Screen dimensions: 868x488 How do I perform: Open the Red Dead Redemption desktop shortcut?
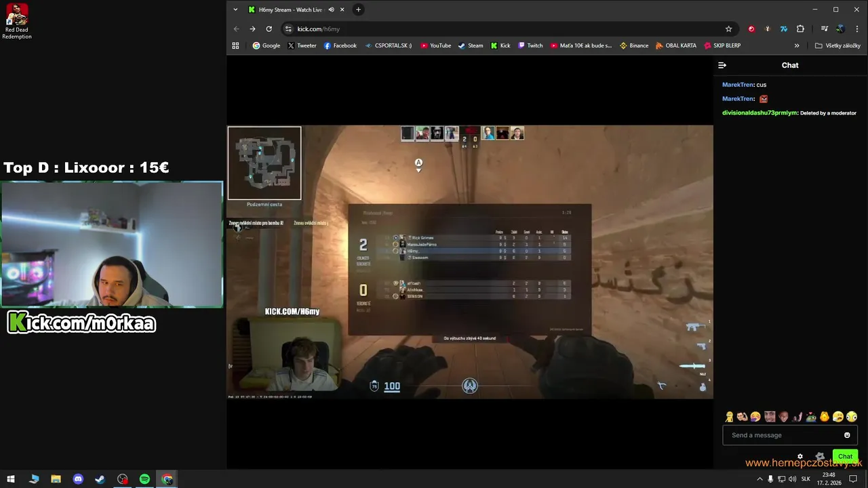coord(16,22)
